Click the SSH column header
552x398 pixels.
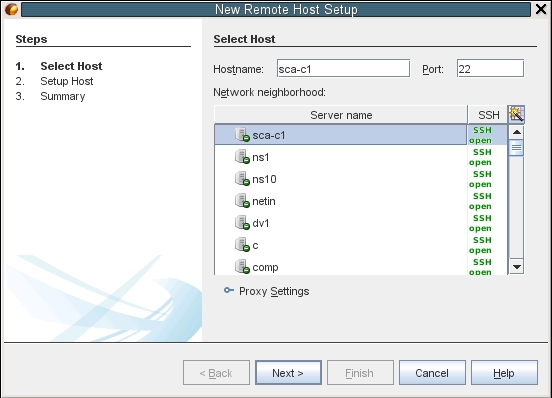(488, 115)
